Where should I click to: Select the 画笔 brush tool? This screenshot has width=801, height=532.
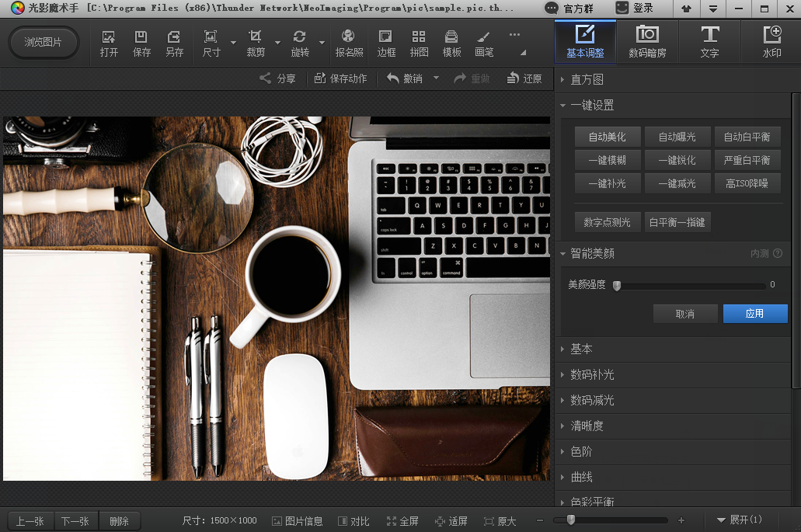483,43
